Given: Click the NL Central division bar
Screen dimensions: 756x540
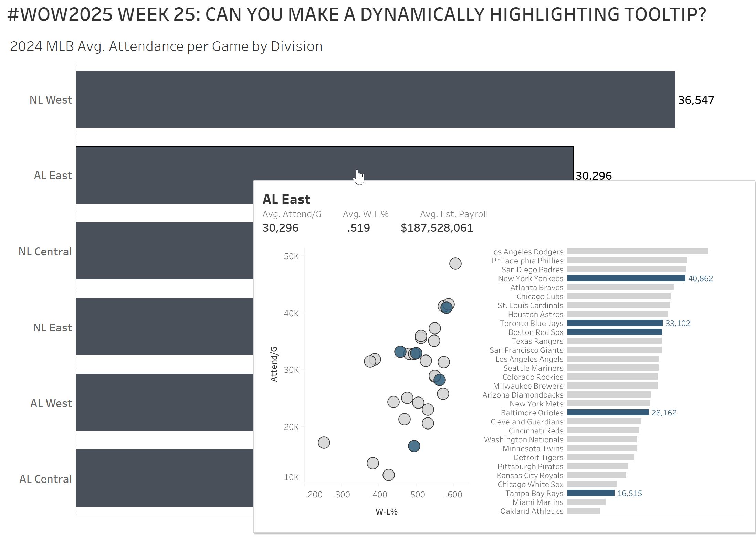Looking at the screenshot, I should point(165,251).
